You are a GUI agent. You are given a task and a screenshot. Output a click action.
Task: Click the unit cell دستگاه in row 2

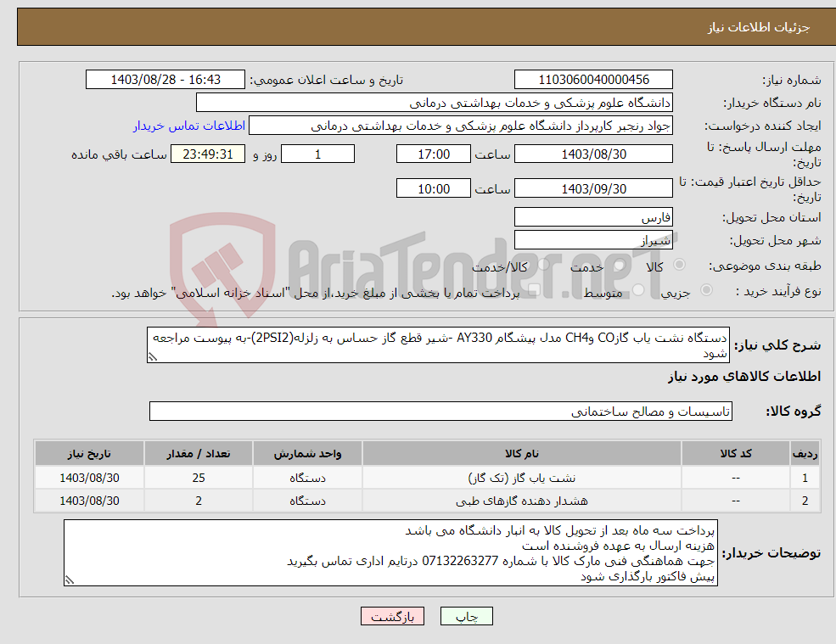[307, 501]
